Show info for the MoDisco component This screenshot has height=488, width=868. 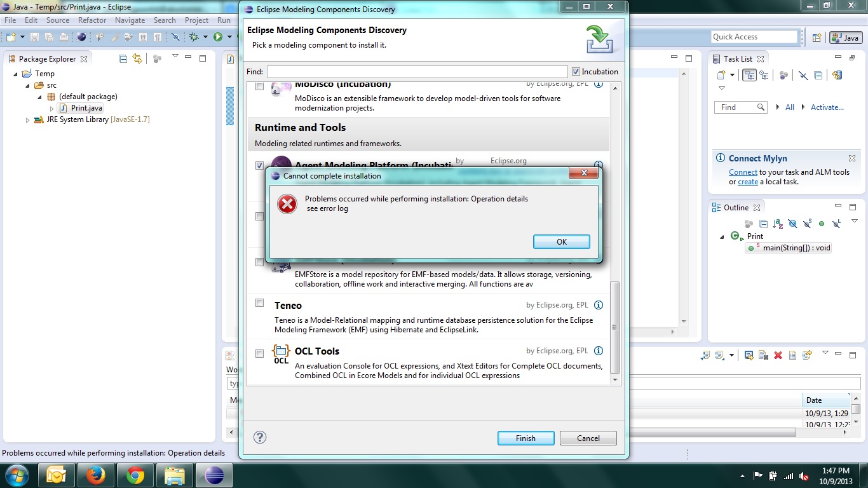click(x=598, y=84)
